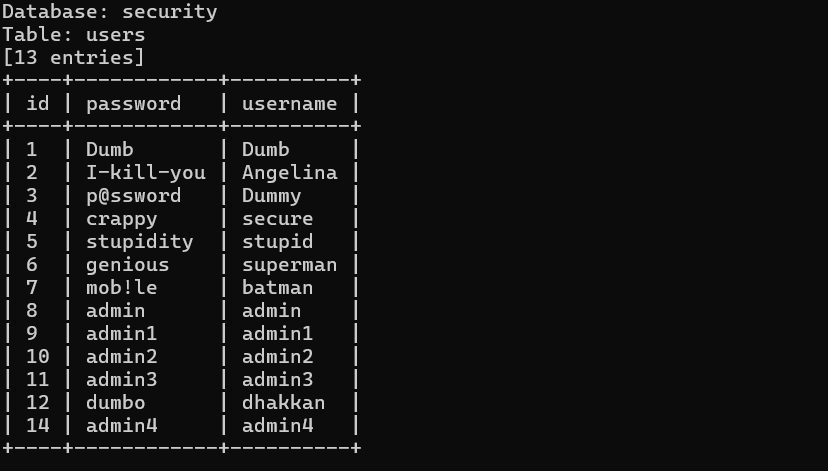Click the id value '14'
The image size is (828, 471).
[37, 426]
